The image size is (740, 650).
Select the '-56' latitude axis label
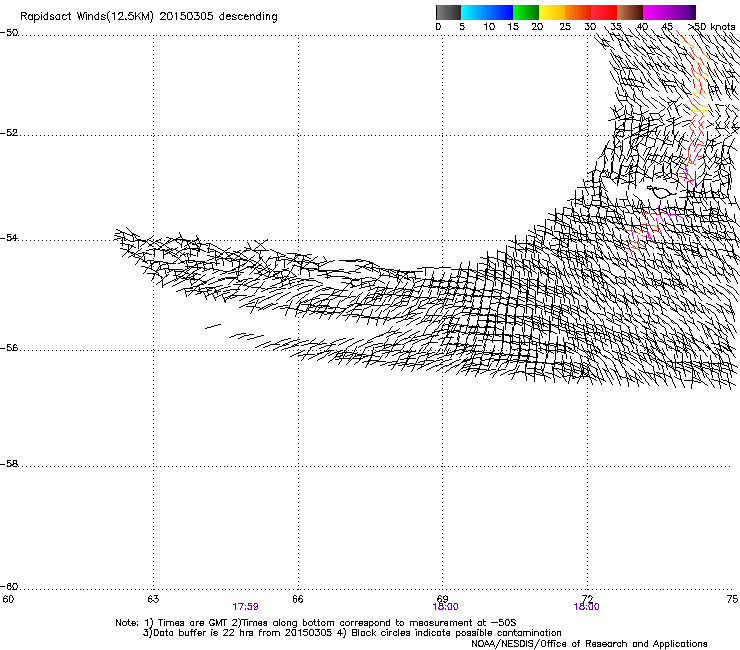click(9, 348)
